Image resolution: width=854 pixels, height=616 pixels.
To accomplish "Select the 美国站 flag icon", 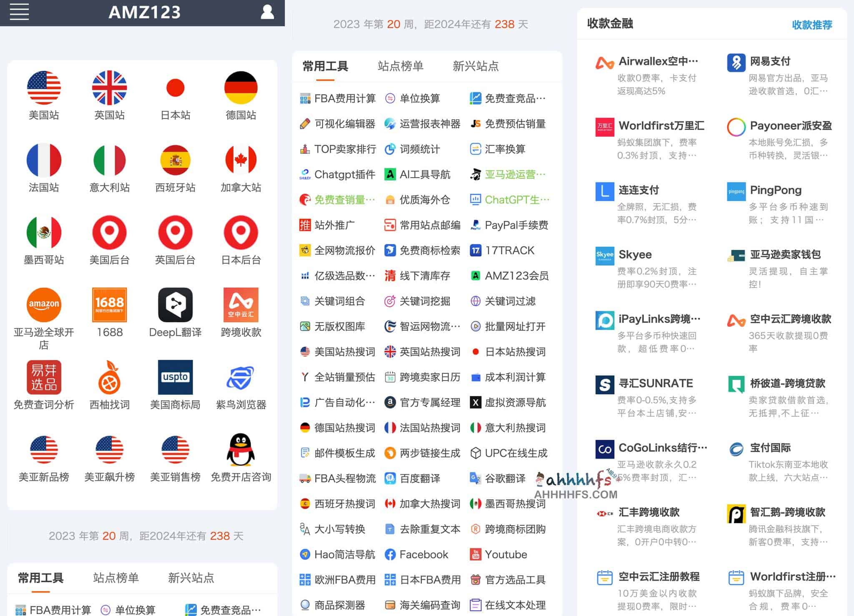I will tap(44, 88).
